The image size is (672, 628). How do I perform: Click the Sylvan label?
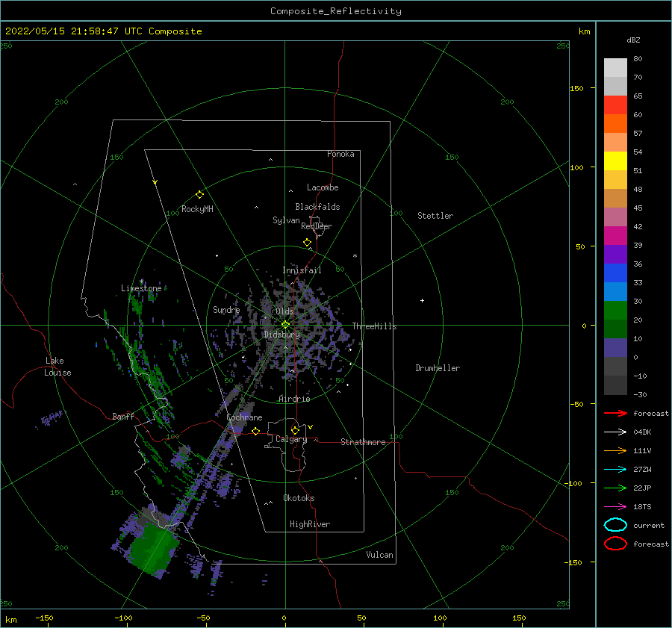(x=286, y=220)
